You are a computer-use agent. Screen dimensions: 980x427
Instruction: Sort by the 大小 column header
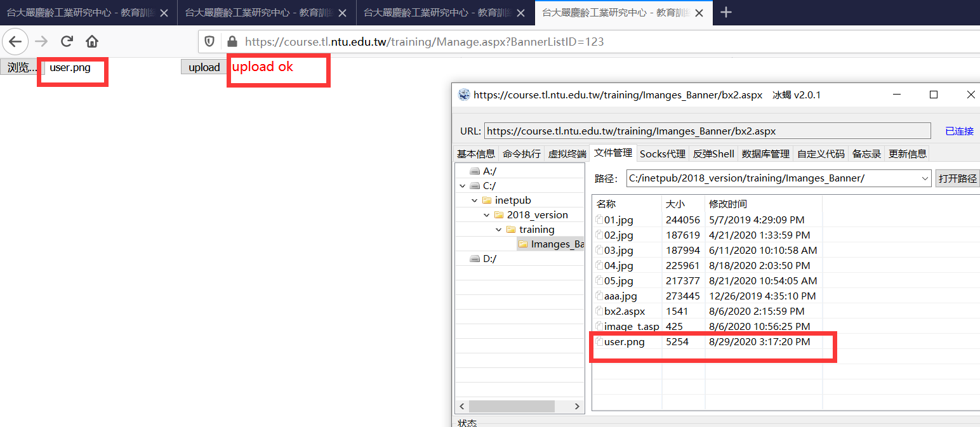coord(684,204)
